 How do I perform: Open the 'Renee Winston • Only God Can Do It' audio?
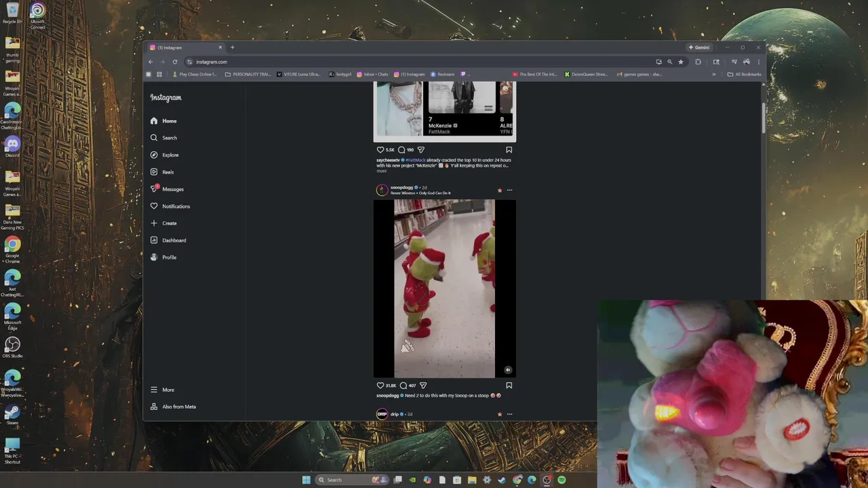(x=420, y=193)
